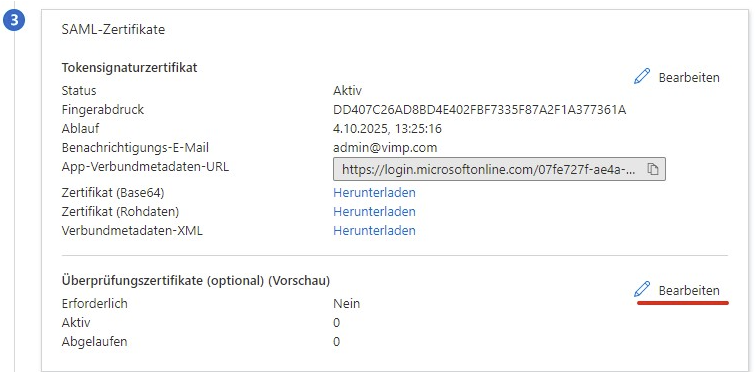The height and width of the screenshot is (372, 755).
Task: Click the Fingerabdruck value DD407C26…
Action: [x=480, y=110]
